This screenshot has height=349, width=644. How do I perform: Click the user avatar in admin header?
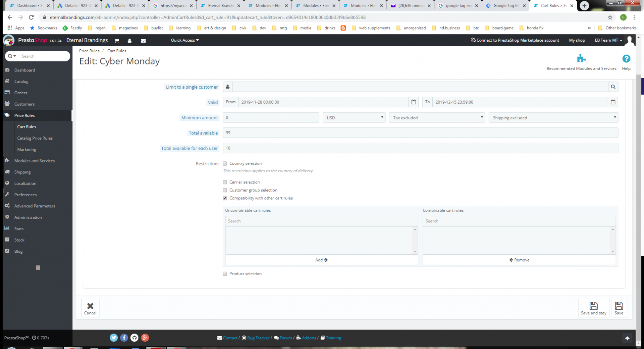[630, 41]
